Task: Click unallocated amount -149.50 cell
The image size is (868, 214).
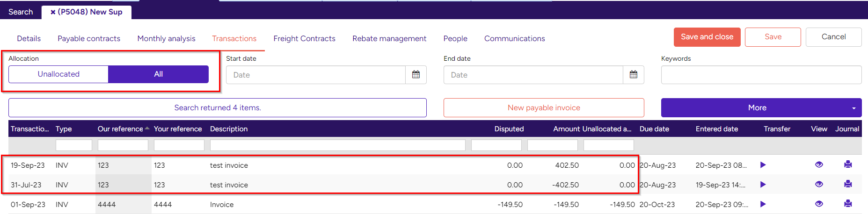Action: [622, 205]
